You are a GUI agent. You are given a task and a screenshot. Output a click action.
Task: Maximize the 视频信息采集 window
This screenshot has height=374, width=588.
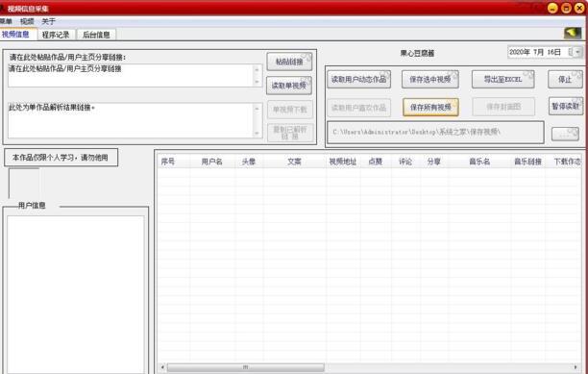pos(566,8)
